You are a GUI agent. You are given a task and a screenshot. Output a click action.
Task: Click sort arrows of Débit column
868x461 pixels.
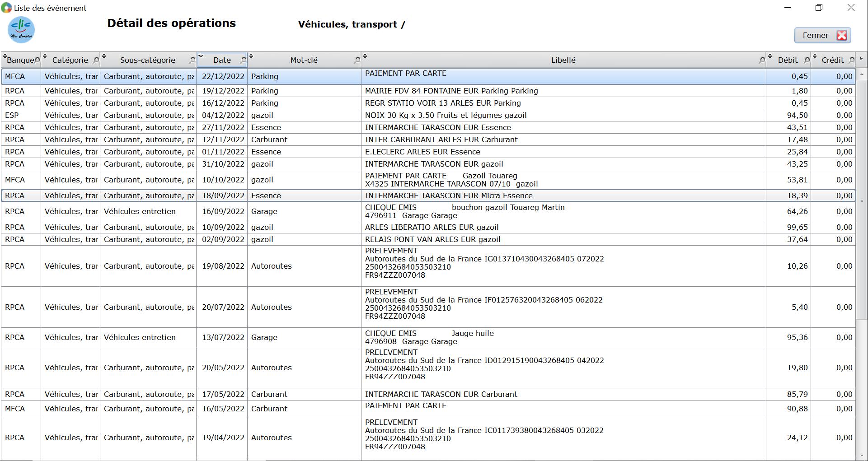coord(770,56)
